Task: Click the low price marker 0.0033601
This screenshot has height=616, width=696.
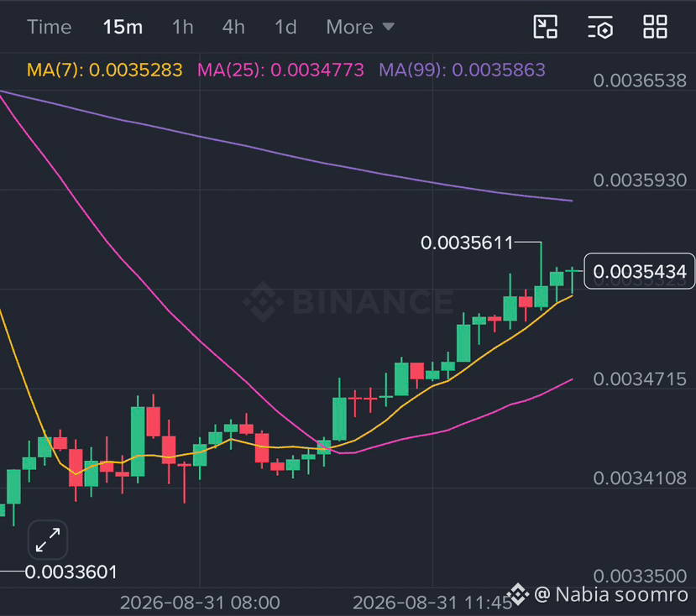Action: [71, 572]
